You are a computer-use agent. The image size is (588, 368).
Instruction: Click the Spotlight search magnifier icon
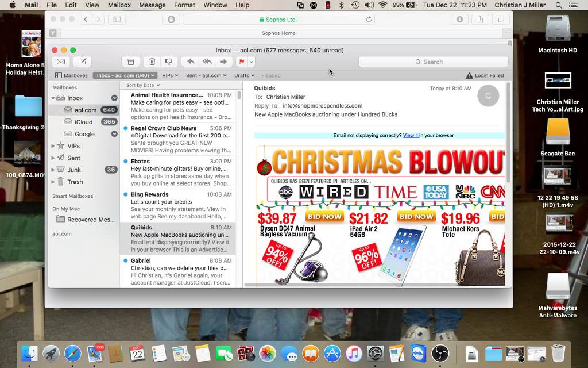(x=559, y=5)
